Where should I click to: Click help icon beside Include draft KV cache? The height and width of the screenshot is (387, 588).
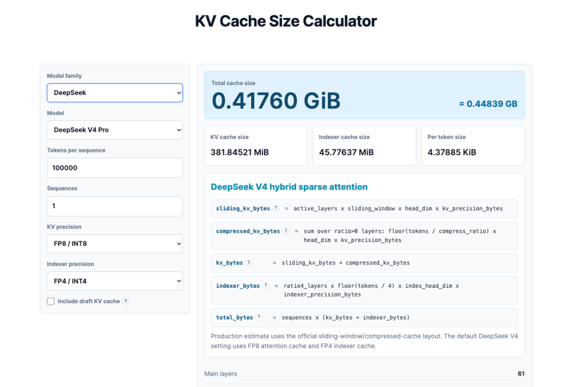126,301
